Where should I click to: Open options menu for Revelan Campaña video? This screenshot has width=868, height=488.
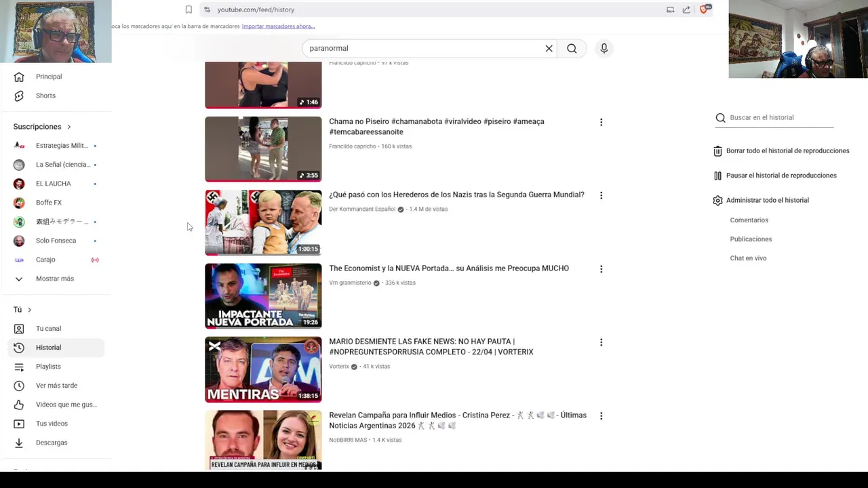[x=601, y=416]
